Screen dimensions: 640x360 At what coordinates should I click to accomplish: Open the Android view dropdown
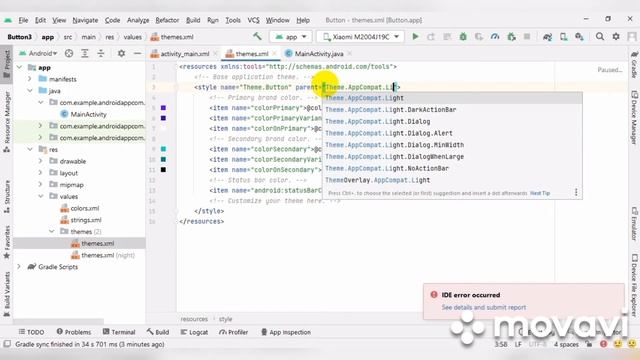click(38, 53)
